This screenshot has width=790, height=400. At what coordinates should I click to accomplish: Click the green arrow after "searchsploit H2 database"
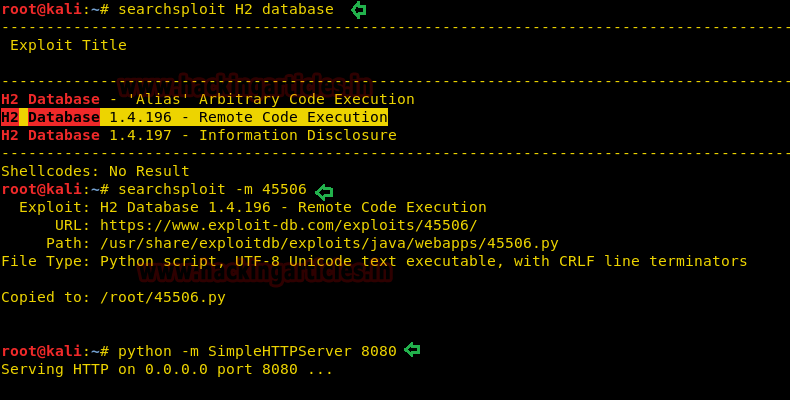(x=358, y=10)
